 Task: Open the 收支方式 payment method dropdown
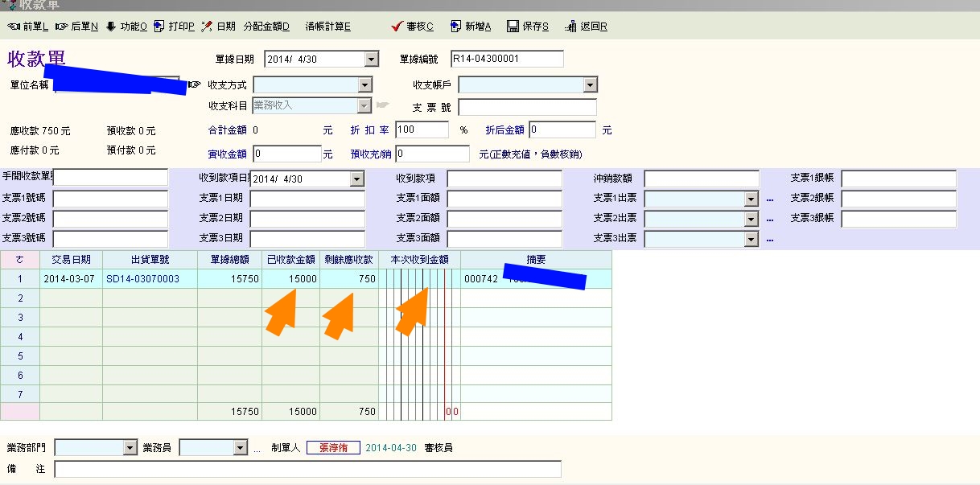[365, 85]
